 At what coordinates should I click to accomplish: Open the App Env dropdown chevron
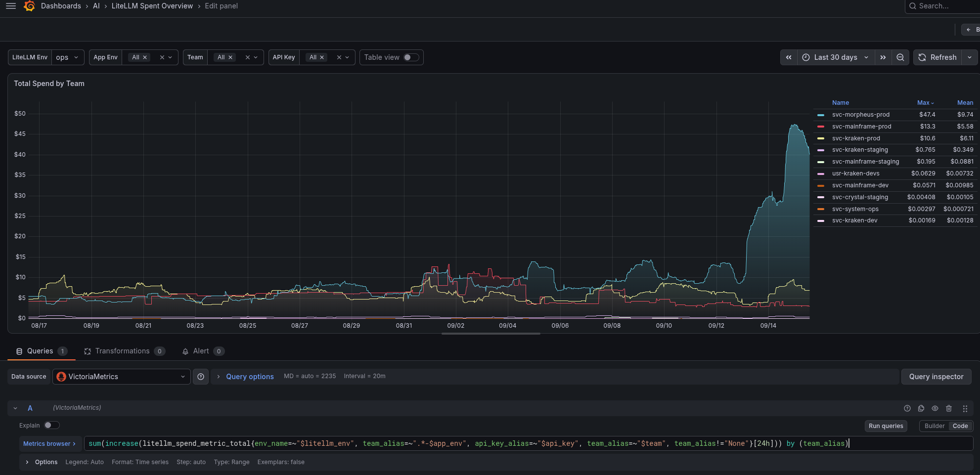(x=170, y=57)
